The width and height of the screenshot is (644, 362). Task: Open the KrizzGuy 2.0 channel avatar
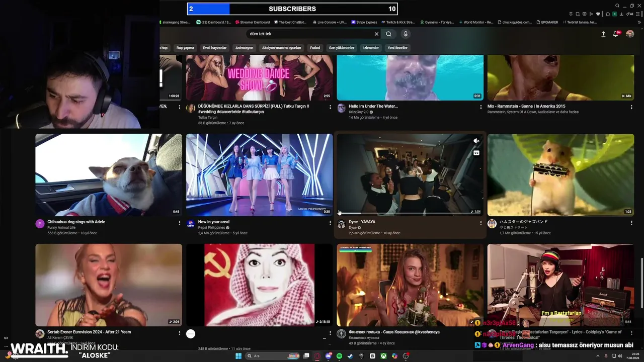coord(341,108)
